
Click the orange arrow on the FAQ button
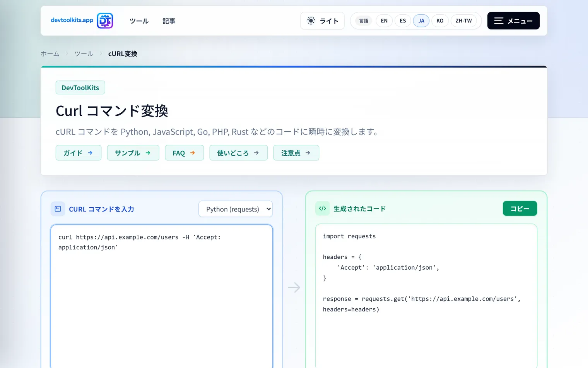coord(192,153)
